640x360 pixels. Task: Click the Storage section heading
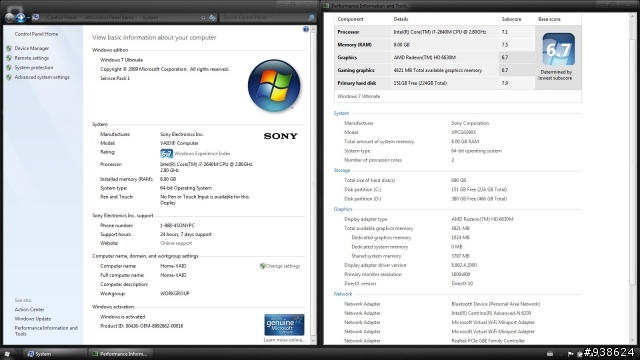point(342,170)
